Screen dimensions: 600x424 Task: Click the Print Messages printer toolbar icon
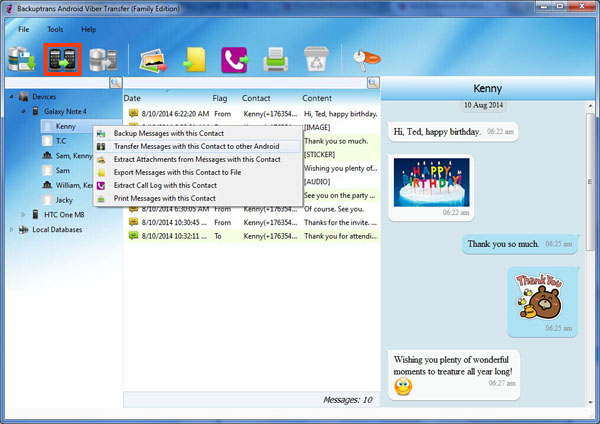click(x=276, y=59)
